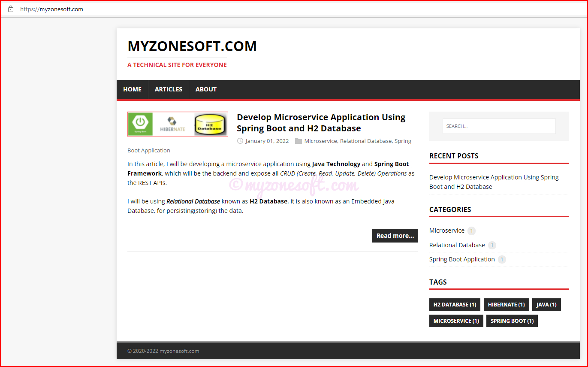
Task: Click count badge next to Relational Database
Action: 492,246
